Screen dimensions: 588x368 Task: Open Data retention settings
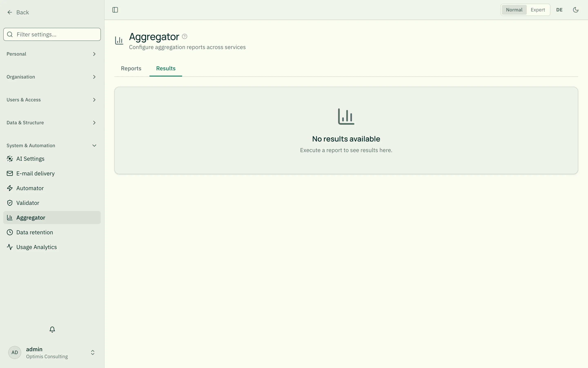coord(52,232)
